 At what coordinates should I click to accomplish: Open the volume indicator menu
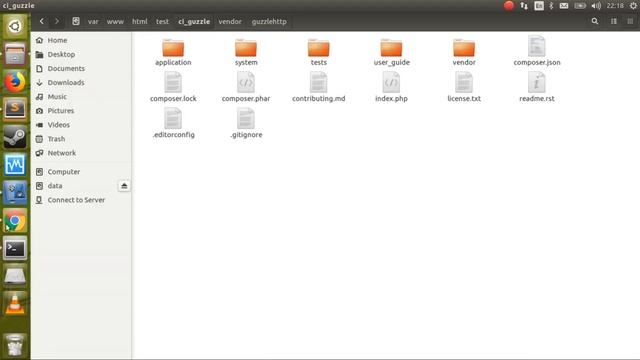click(x=596, y=6)
